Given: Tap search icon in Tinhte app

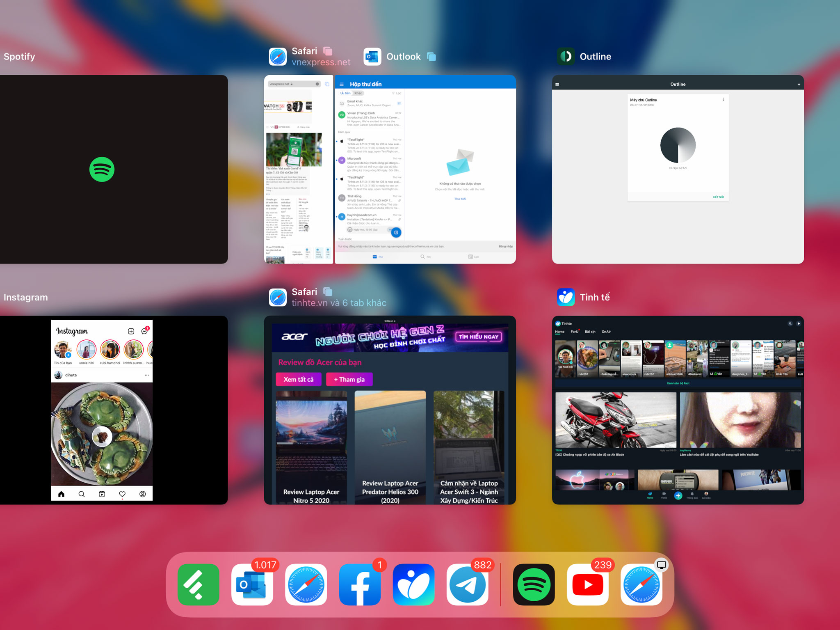Looking at the screenshot, I should point(790,323).
